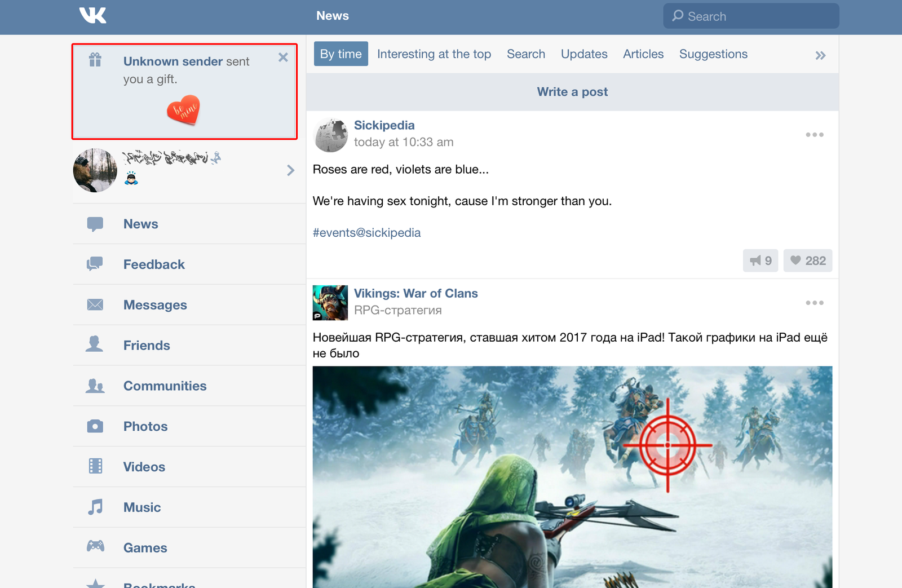The width and height of the screenshot is (902, 588).
Task: Open the Communities section
Action: coord(165,386)
